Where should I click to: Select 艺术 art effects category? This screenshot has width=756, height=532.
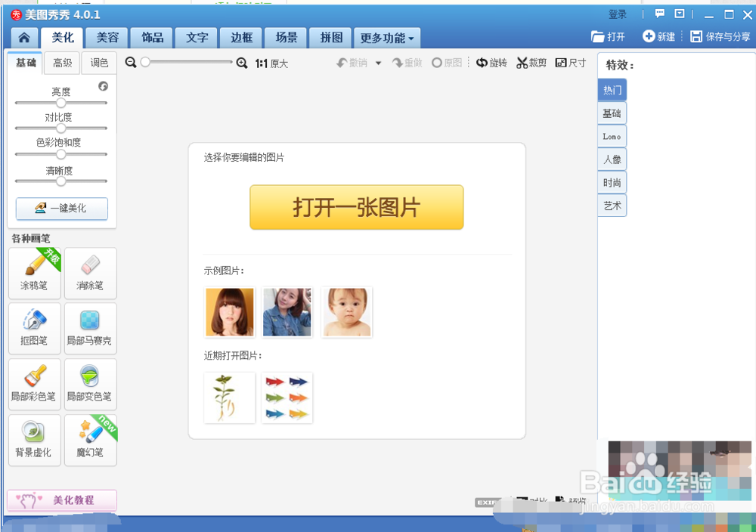coord(612,206)
